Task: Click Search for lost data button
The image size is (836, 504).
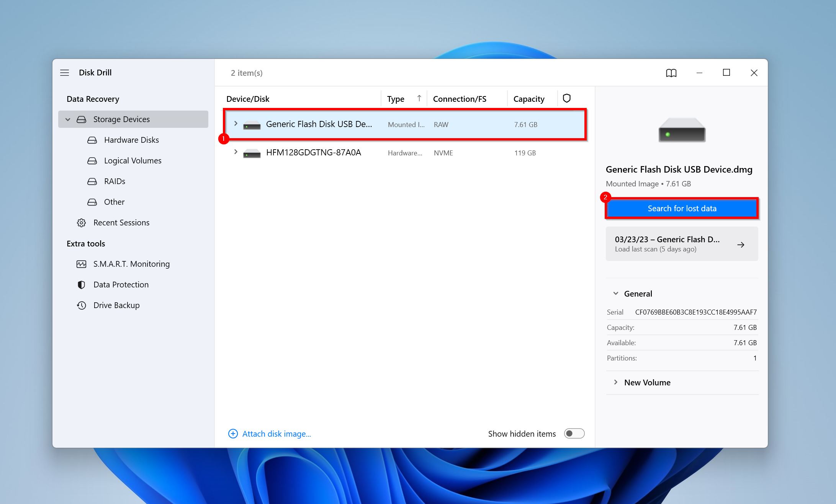Action: click(682, 209)
